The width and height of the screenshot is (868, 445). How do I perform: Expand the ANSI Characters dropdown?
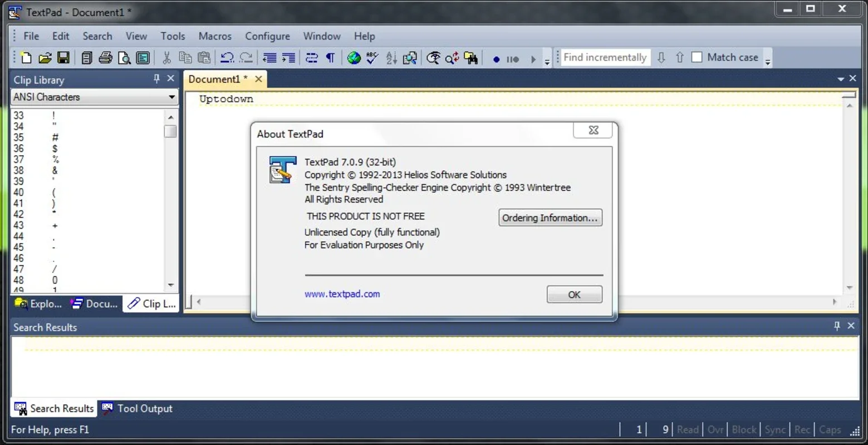pos(171,97)
